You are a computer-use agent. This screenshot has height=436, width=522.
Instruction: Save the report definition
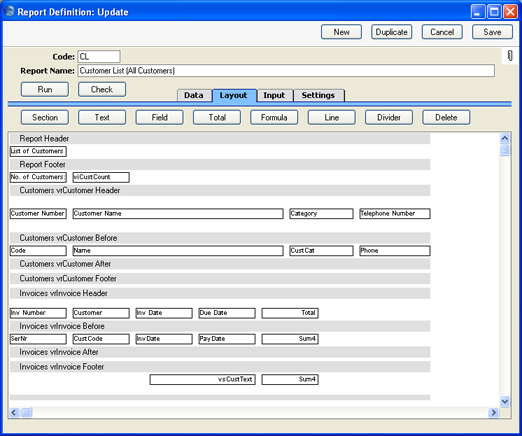(x=492, y=32)
